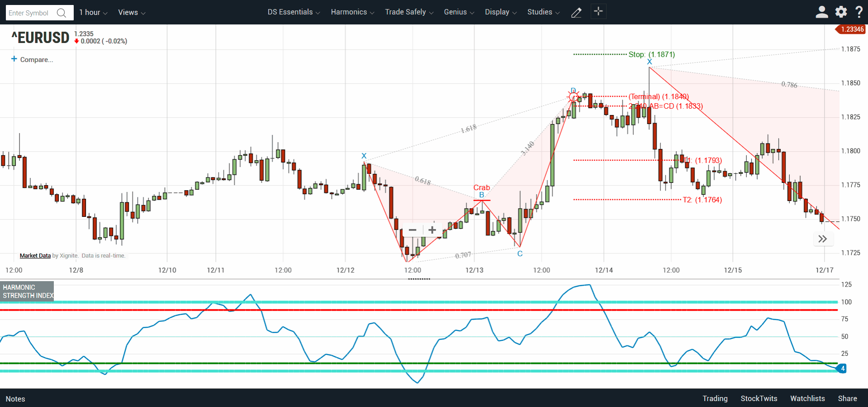Click the Compare... link
Screen dimensions: 868x407
tap(37, 60)
